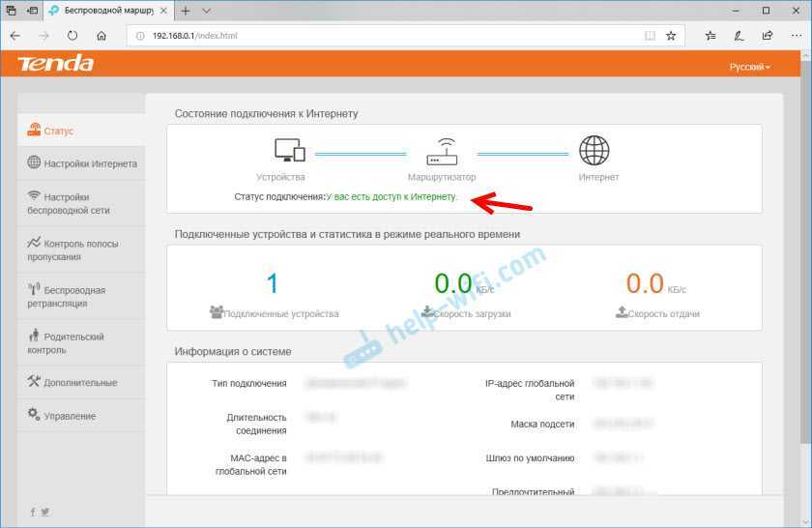Image resolution: width=812 pixels, height=528 pixels.
Task: Go to Контроль полосы пропускания
Action: pos(81,250)
